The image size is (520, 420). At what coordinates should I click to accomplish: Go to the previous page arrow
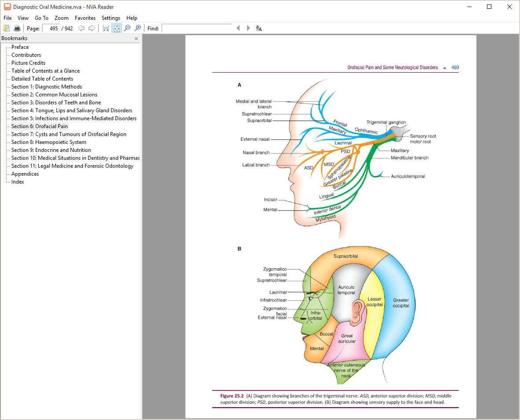coord(81,28)
